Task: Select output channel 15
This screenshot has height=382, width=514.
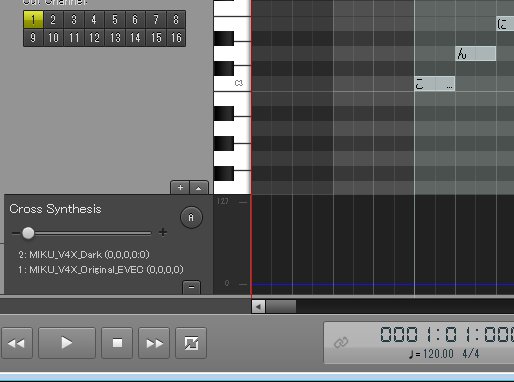Action: pos(156,37)
